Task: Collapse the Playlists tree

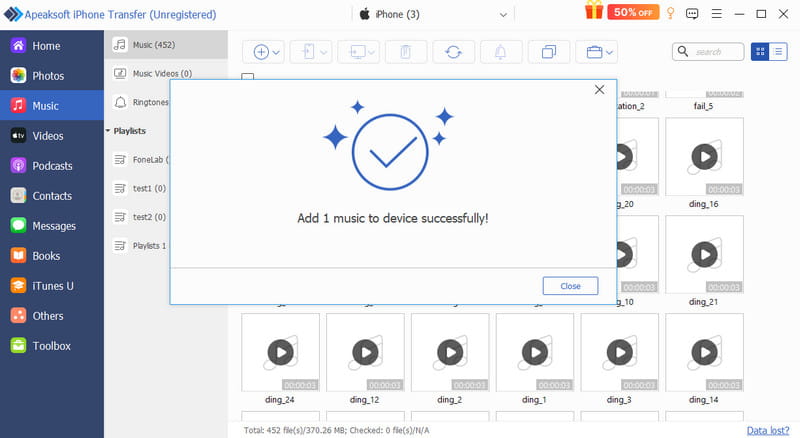Action: [108, 131]
